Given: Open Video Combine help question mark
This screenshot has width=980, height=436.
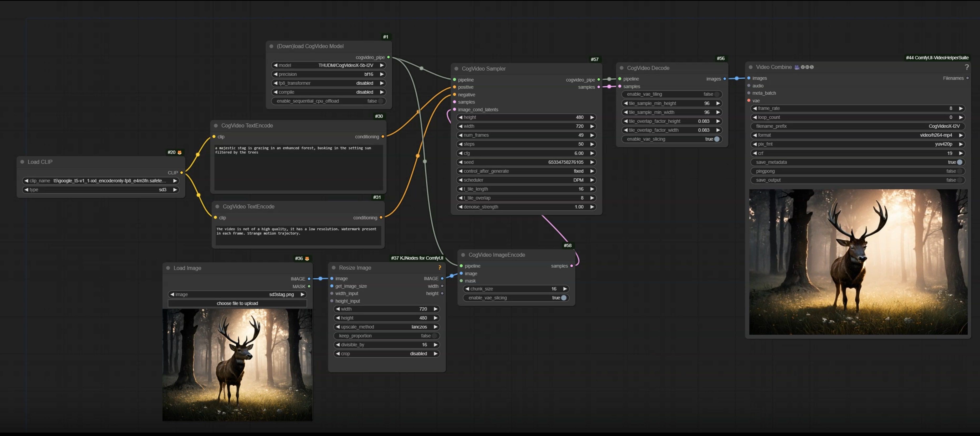Looking at the screenshot, I should point(967,67).
